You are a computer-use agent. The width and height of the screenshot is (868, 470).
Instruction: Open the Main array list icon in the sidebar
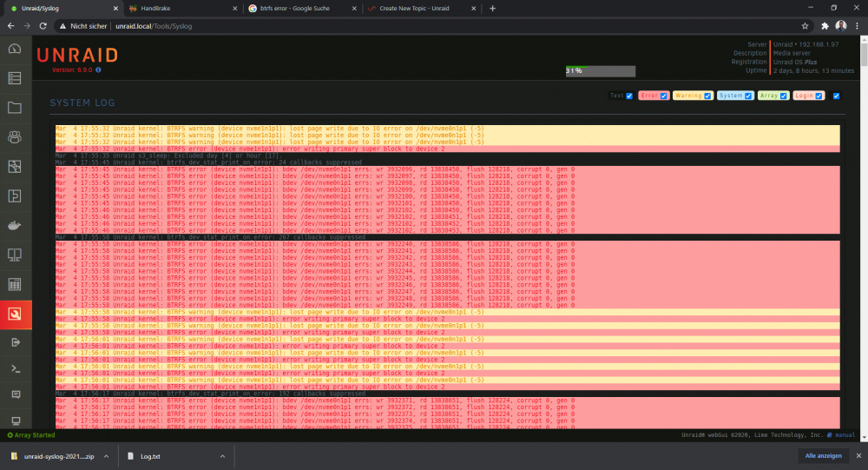(x=15, y=78)
